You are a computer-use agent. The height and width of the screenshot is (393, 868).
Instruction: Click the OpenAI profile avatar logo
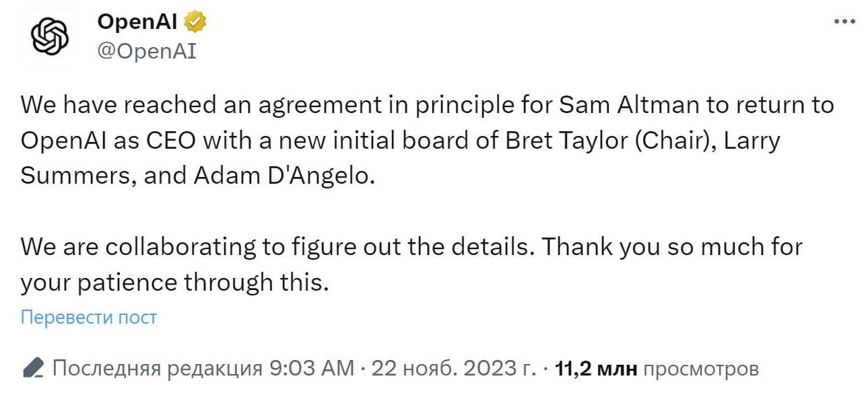click(x=51, y=36)
